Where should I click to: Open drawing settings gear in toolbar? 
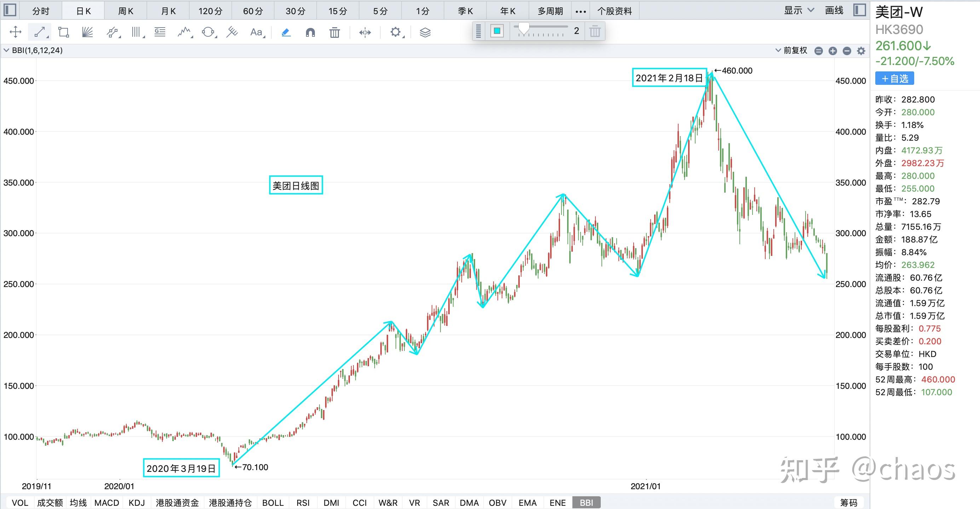pyautogui.click(x=396, y=32)
